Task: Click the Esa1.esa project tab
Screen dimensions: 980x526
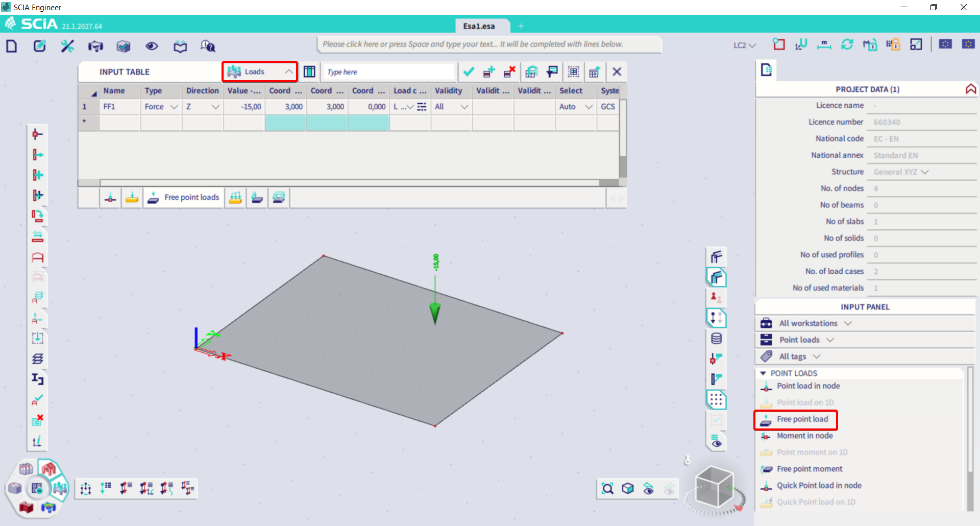Action: pos(479,26)
